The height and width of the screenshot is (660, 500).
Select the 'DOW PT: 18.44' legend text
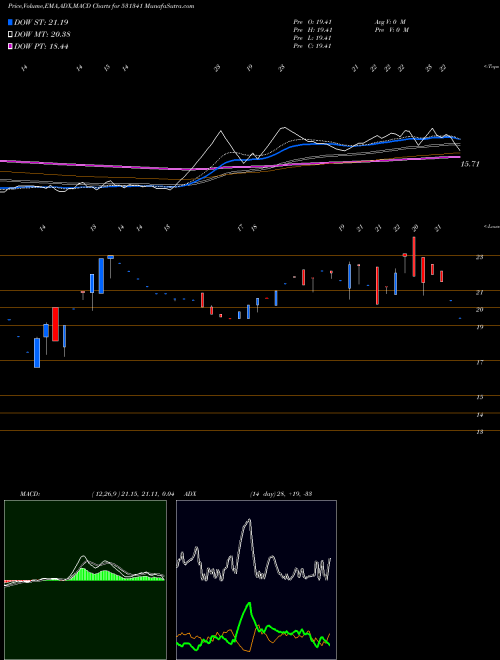click(41, 46)
